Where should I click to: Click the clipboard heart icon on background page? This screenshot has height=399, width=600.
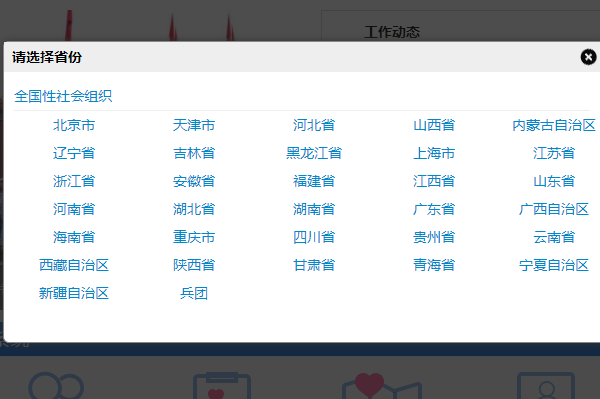222,386
